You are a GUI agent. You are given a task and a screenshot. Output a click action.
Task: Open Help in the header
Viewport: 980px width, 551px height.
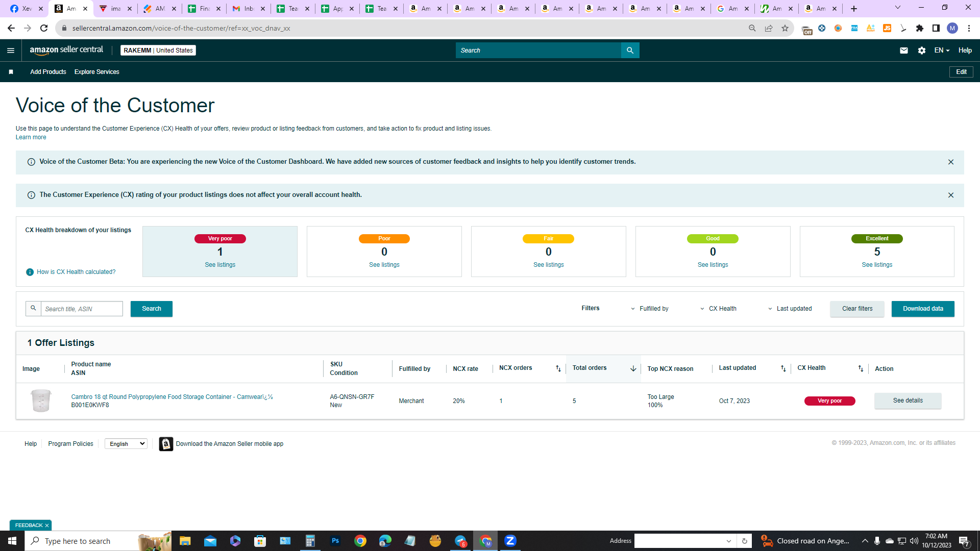click(x=965, y=51)
